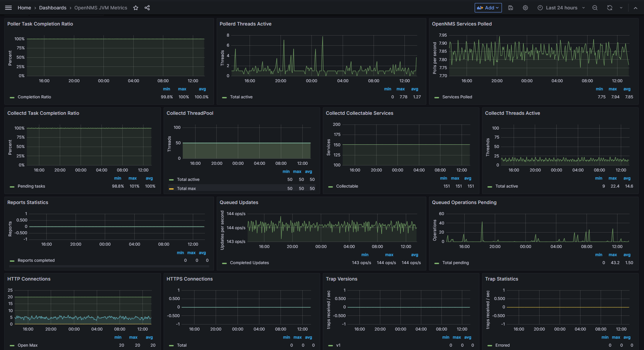
Task: Refresh the dashboard
Action: tap(610, 8)
